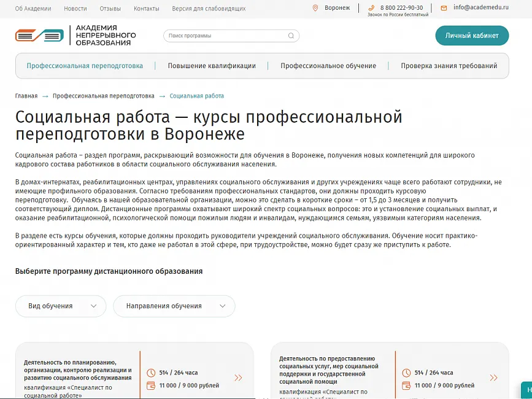Viewport: 532px width, 399px height.
Task: Open the Профессиональная переподготовка section
Action: (85, 66)
